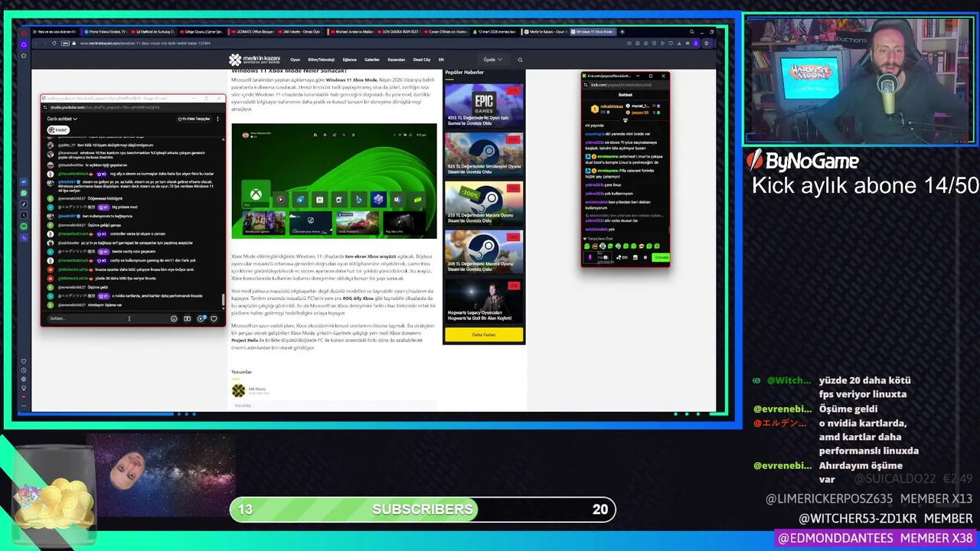Click the heart reaction icon in YouTube chat
This screenshot has height=551, width=980.
[214, 318]
